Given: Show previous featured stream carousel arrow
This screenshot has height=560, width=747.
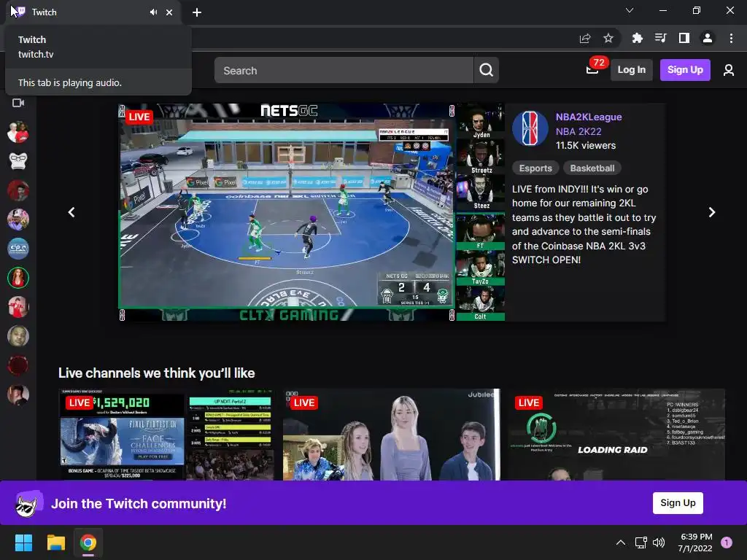Looking at the screenshot, I should pos(71,212).
